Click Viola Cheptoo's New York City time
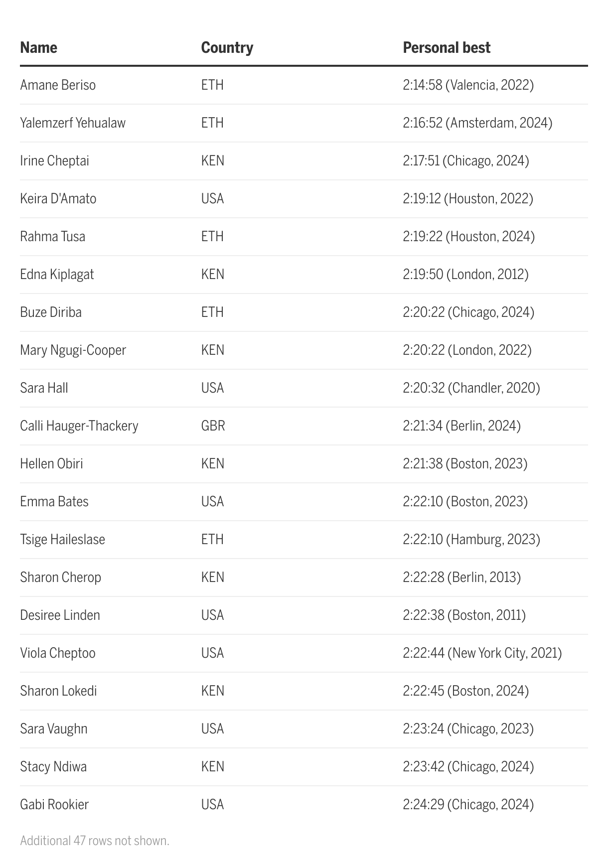This screenshot has height=868, width=608. click(x=482, y=653)
